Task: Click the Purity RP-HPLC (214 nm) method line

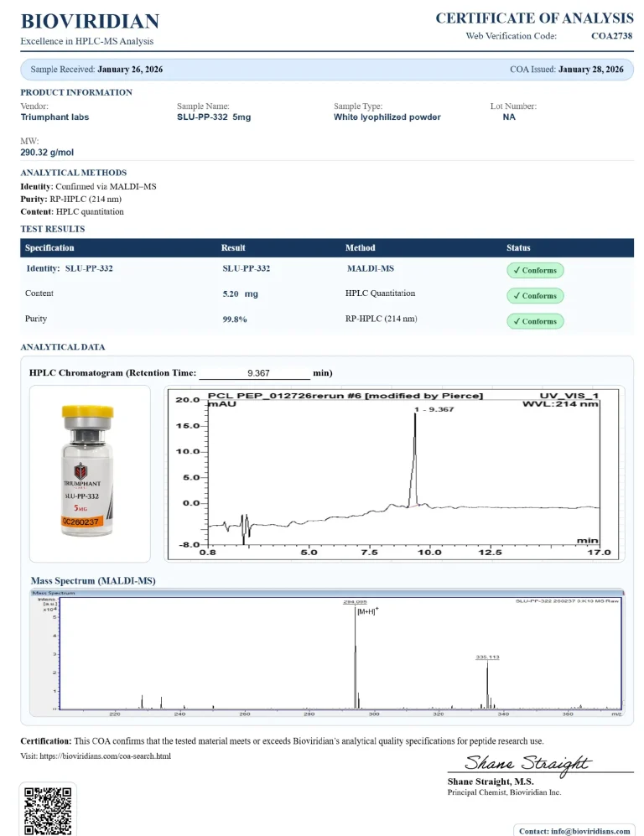Action: pos(71,199)
